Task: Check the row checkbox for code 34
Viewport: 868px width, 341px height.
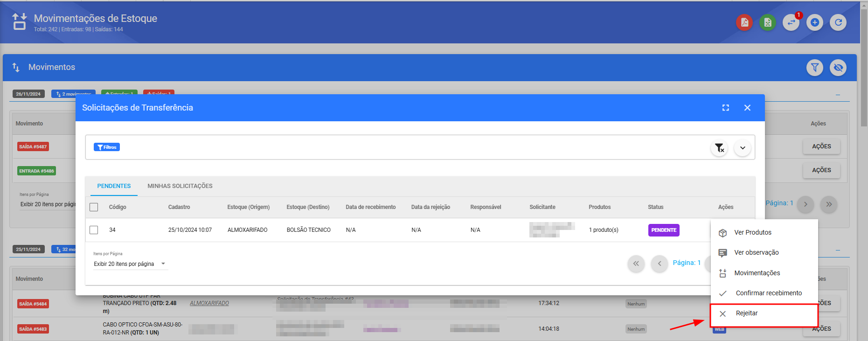Action: tap(94, 230)
